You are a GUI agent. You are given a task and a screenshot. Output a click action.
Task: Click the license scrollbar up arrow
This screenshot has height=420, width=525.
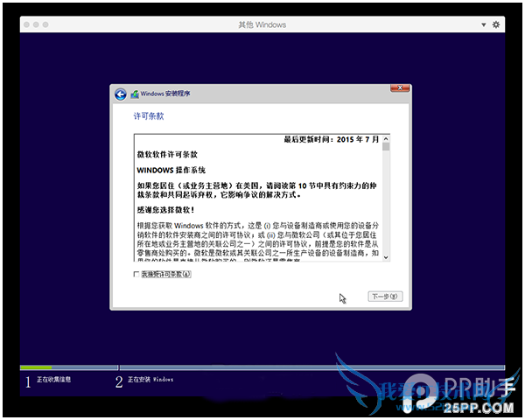386,138
